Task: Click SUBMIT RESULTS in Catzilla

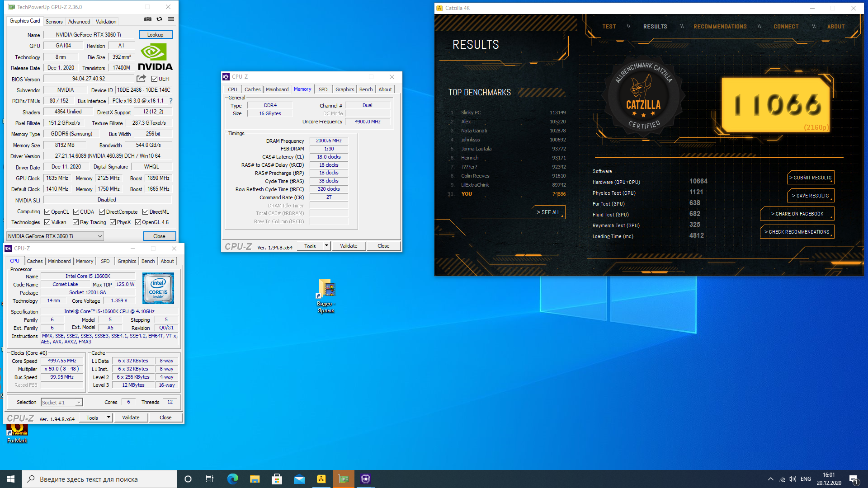Action: (x=810, y=178)
